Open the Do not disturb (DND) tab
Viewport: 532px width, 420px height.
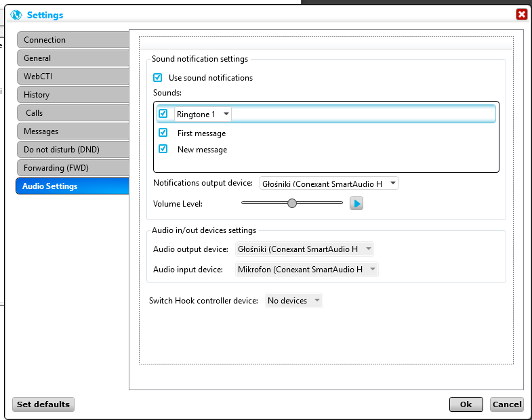point(72,150)
